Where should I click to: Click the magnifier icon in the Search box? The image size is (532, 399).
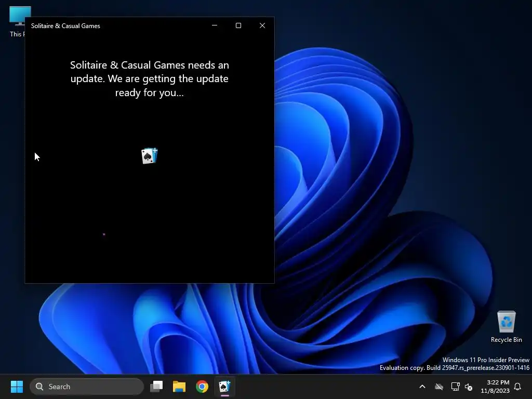pyautogui.click(x=39, y=387)
